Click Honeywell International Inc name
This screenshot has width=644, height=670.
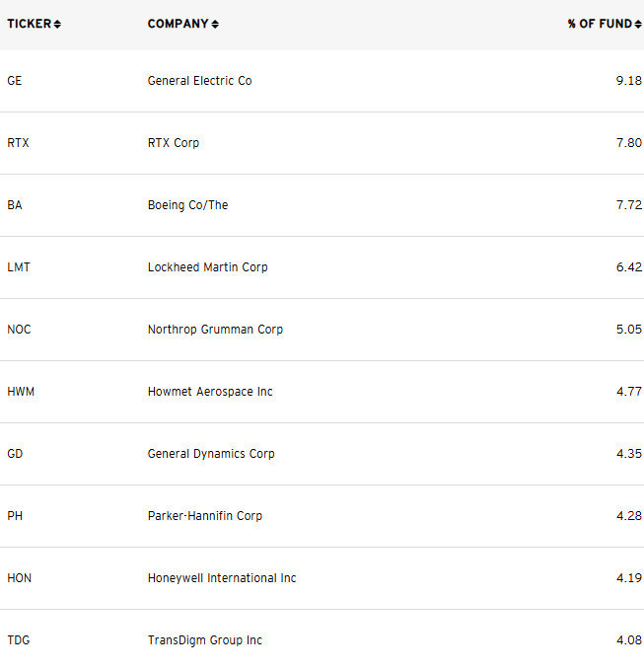[222, 578]
